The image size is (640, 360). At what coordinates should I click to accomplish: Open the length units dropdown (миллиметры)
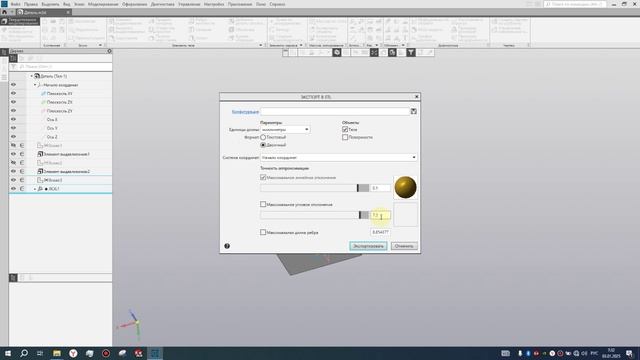tap(285, 129)
